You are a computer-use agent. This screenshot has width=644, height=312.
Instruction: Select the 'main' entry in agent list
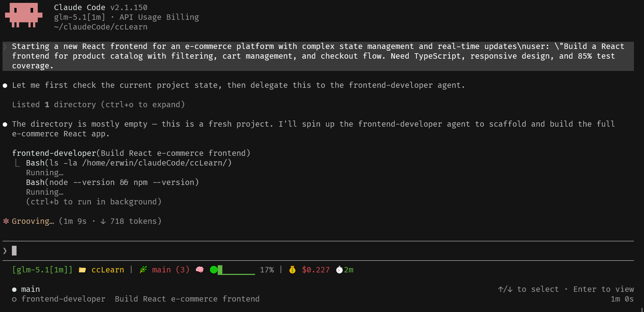point(31,289)
